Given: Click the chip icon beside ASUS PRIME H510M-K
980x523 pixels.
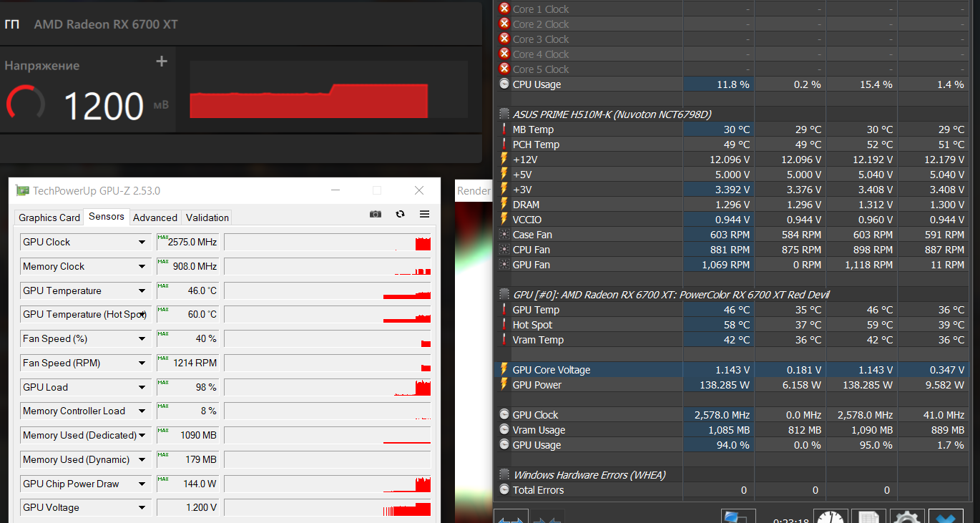Looking at the screenshot, I should coord(504,114).
